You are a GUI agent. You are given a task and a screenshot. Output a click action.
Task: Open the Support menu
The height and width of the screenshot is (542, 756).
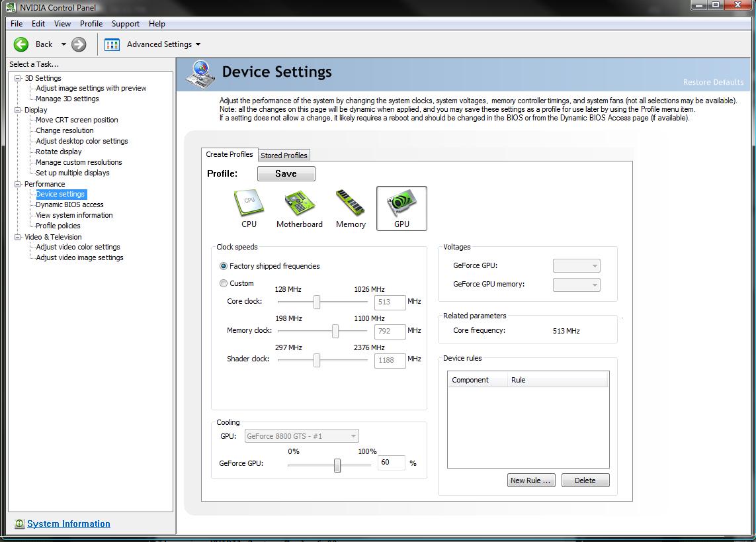(126, 24)
